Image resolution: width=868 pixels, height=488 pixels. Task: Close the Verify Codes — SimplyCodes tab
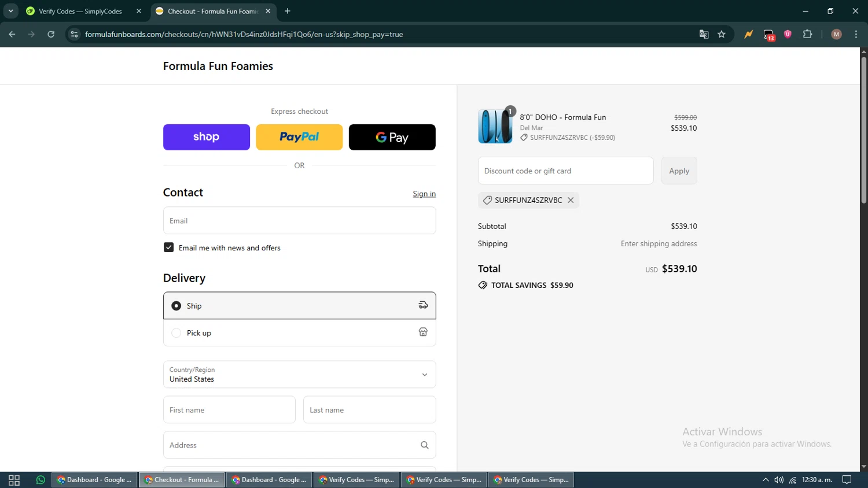pyautogui.click(x=139, y=11)
